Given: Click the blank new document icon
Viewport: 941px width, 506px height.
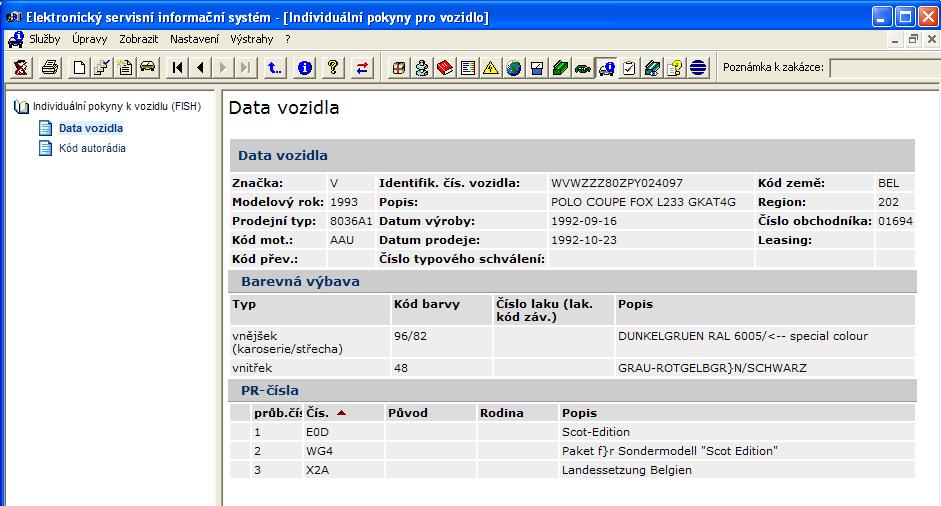Looking at the screenshot, I should pos(79,68).
